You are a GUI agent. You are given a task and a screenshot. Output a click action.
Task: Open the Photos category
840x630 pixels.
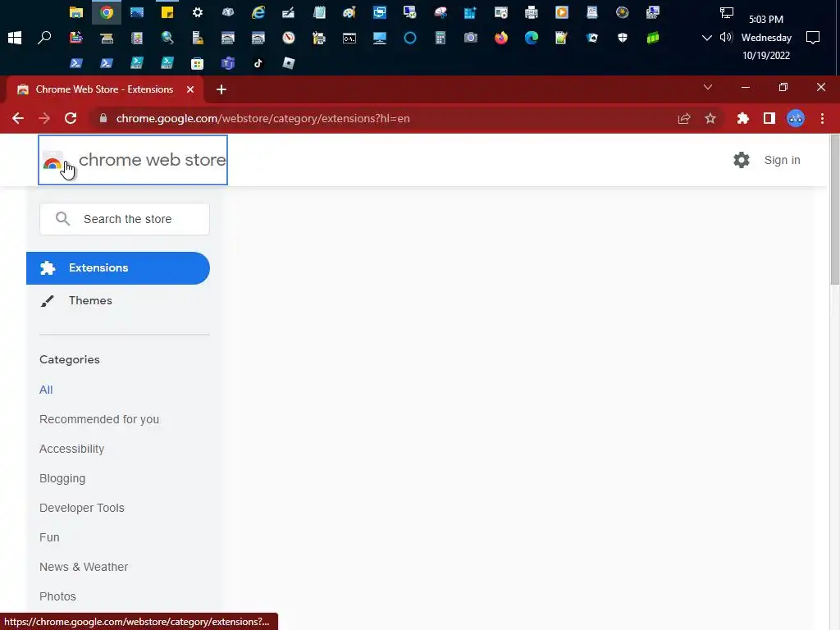(57, 596)
